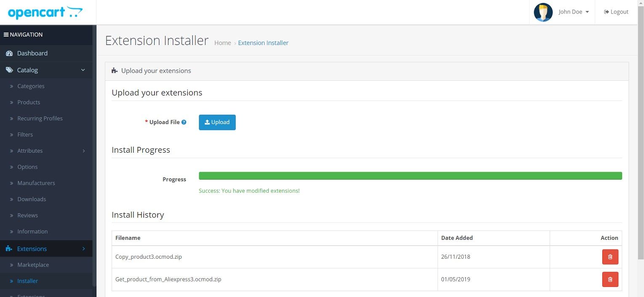Image resolution: width=644 pixels, height=297 pixels.
Task: Go to Home breadcrumb link
Action: tap(222, 43)
